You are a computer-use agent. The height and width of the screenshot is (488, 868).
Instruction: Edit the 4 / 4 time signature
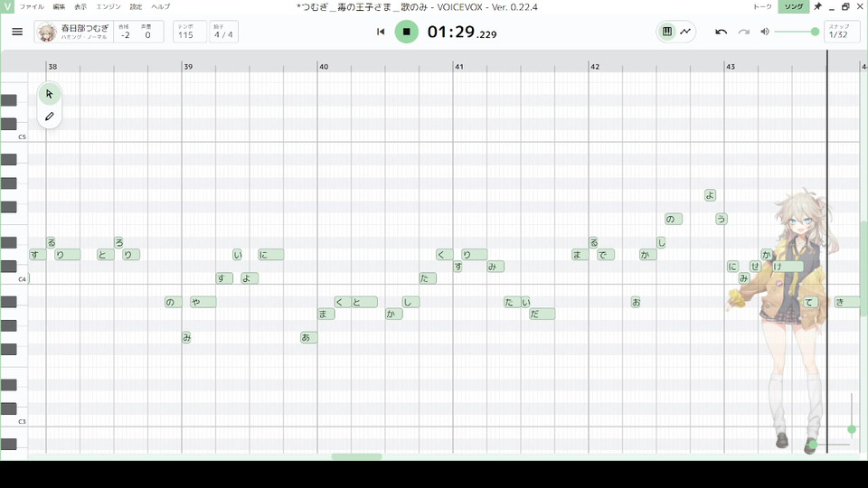(223, 32)
